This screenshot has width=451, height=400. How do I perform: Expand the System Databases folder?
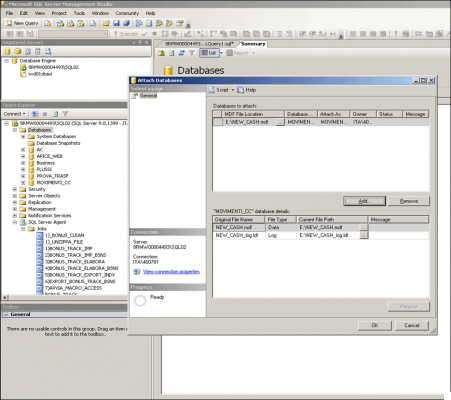coord(23,137)
